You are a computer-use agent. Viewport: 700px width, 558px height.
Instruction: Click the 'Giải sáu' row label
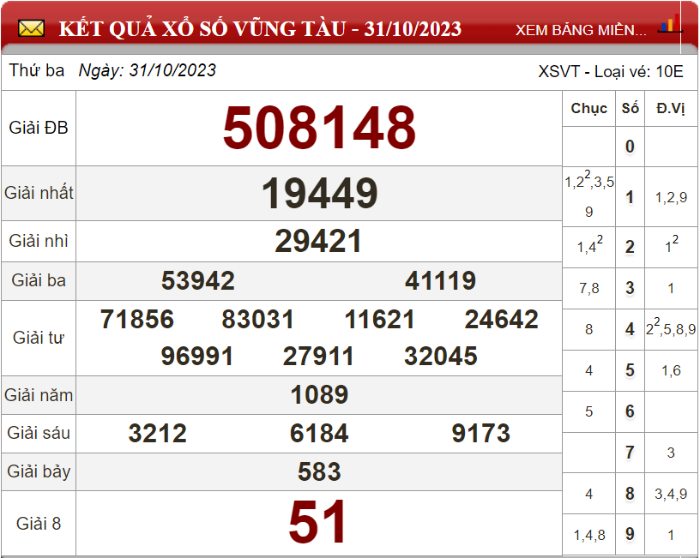(x=38, y=433)
